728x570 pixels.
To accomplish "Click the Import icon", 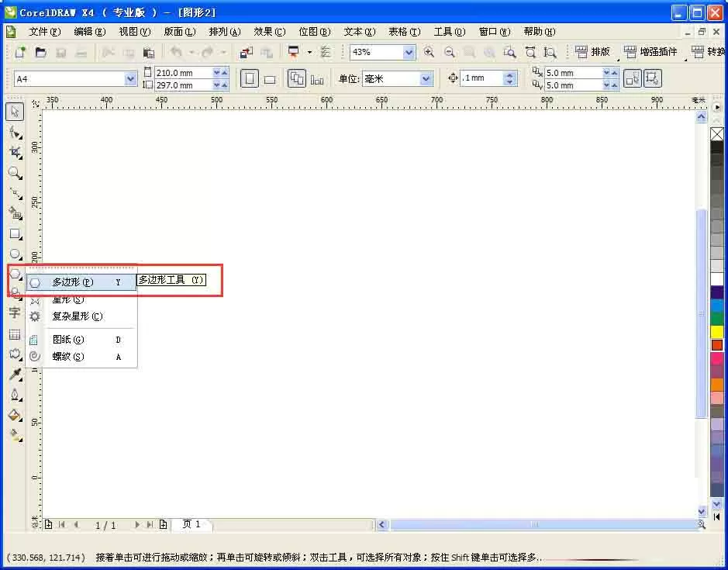I will (246, 52).
